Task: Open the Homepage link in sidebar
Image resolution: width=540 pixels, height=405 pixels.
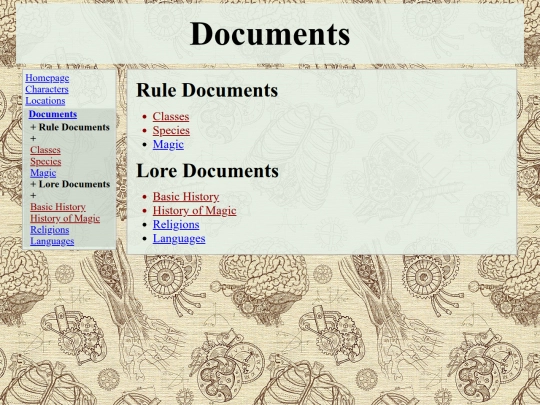Action: (47, 78)
